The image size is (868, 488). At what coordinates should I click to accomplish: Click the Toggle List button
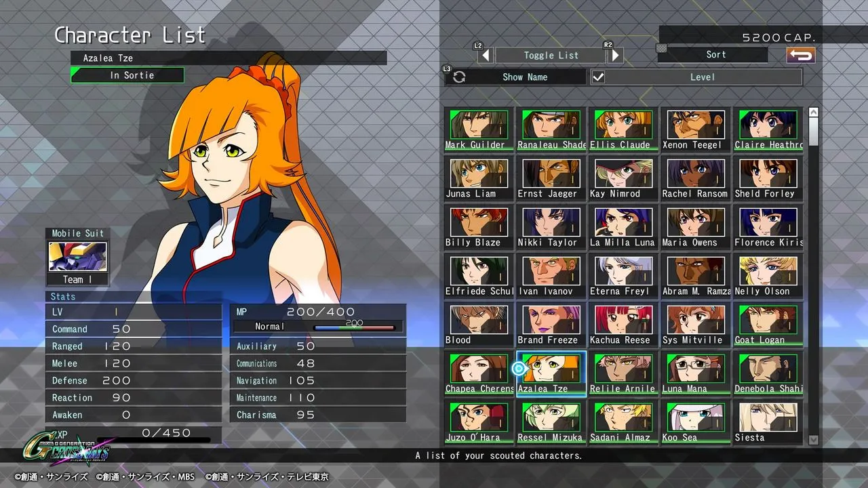551,56
